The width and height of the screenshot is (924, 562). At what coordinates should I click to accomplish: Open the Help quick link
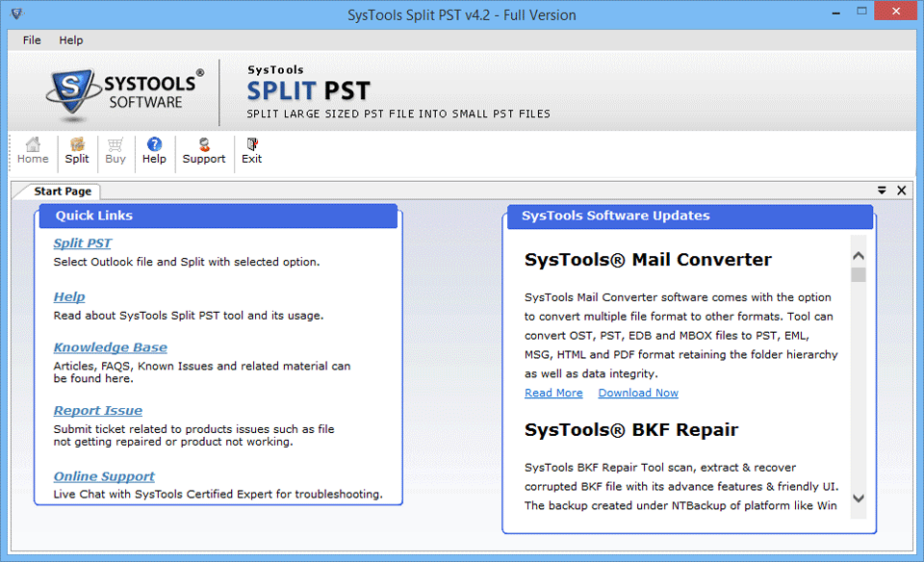click(69, 297)
